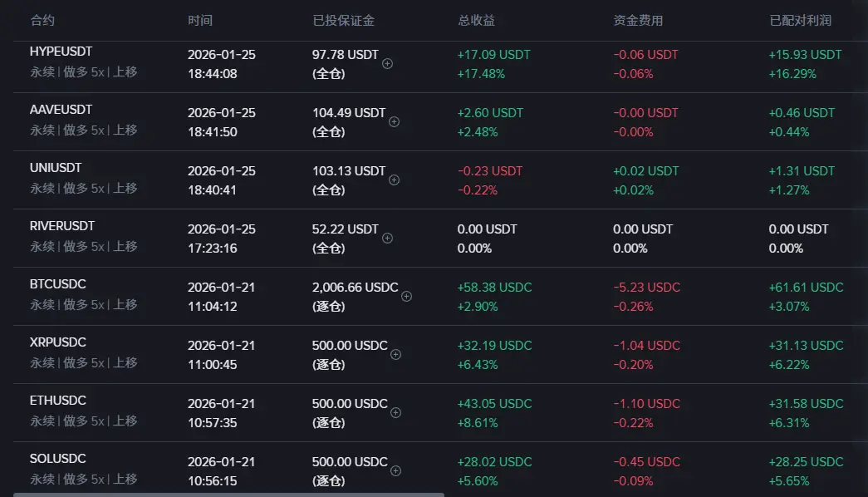
Task: Click the 总收益 column header
Action: [x=476, y=20]
